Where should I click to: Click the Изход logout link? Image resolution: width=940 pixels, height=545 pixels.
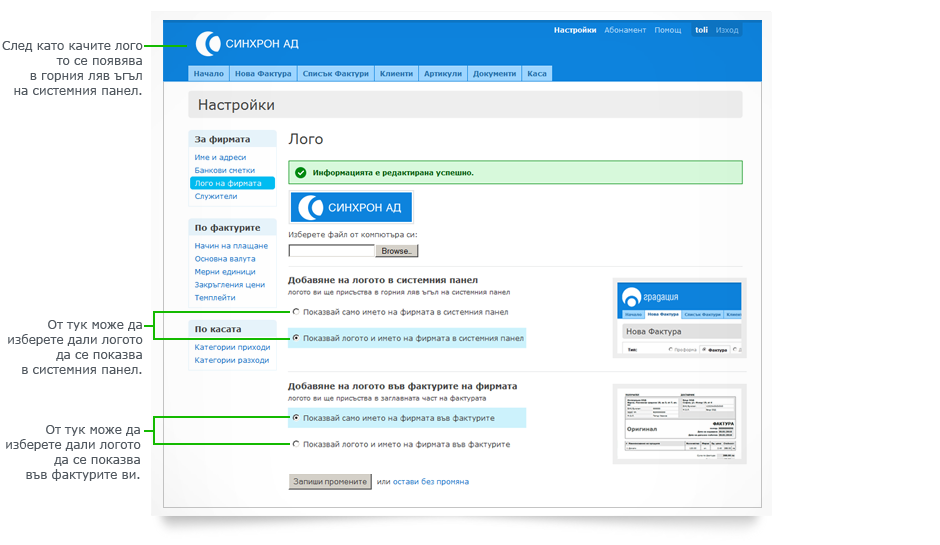pyautogui.click(x=727, y=30)
